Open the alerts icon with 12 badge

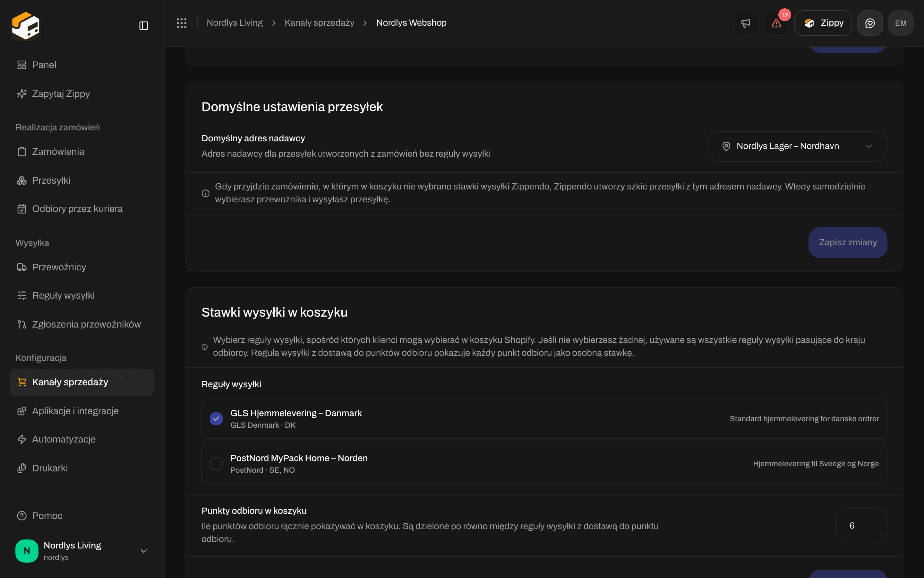[x=776, y=23]
